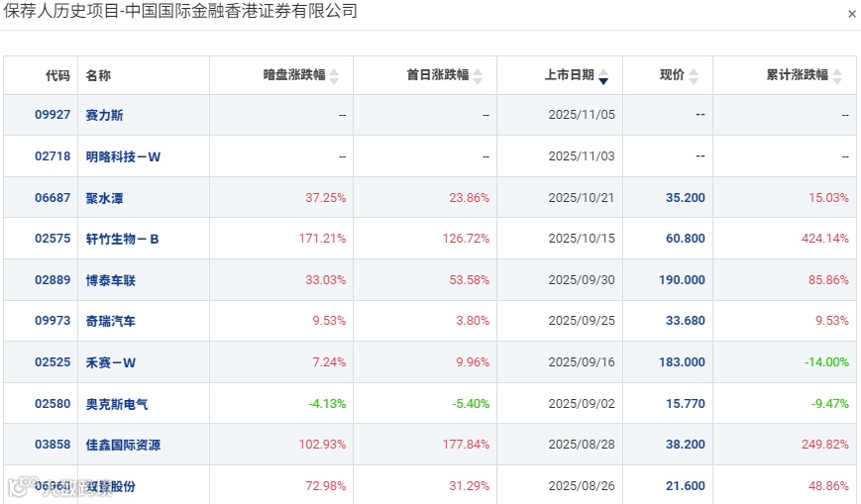Open 博泰车联 stock link
Screen dimensions: 861x504
110,280
